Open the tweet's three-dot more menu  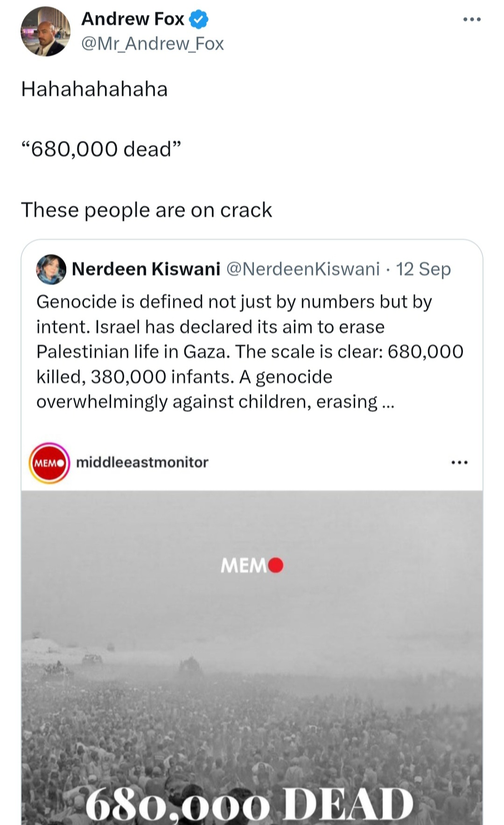(x=472, y=19)
